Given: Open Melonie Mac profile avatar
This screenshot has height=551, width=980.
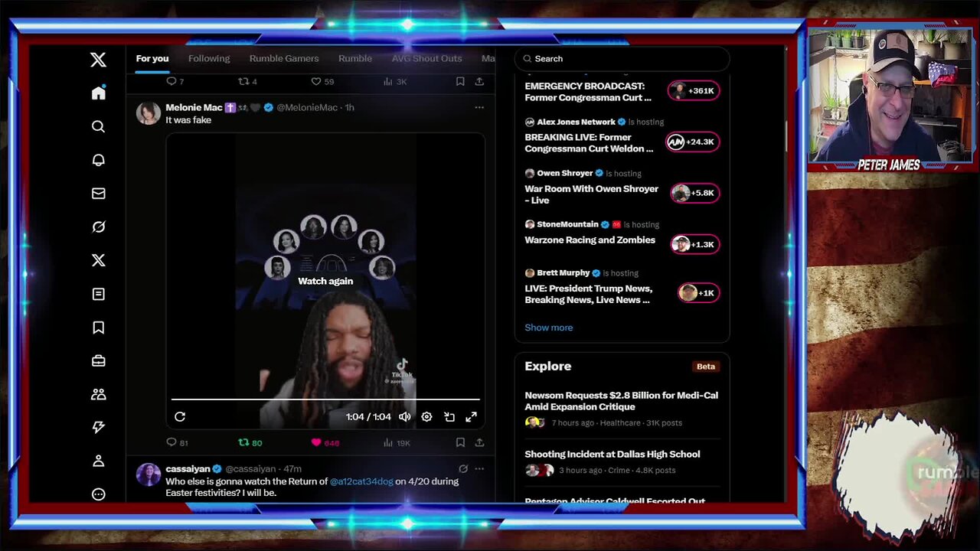Looking at the screenshot, I should tap(149, 112).
